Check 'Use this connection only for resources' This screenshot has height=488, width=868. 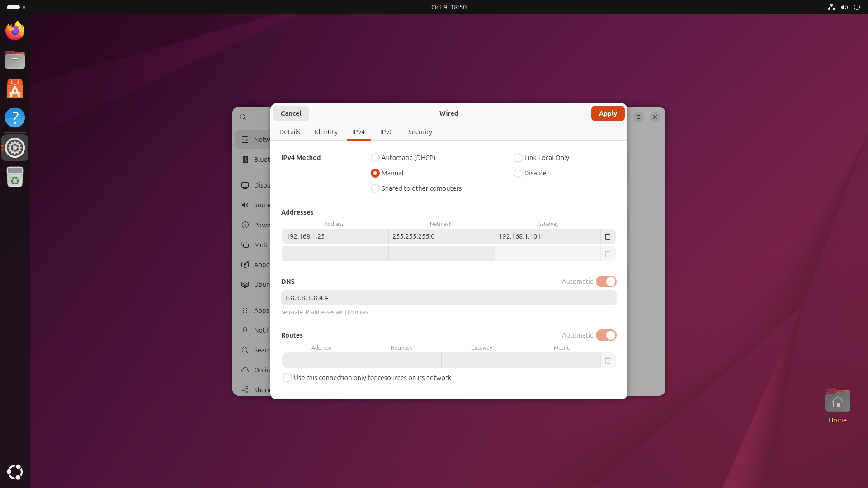(288, 378)
